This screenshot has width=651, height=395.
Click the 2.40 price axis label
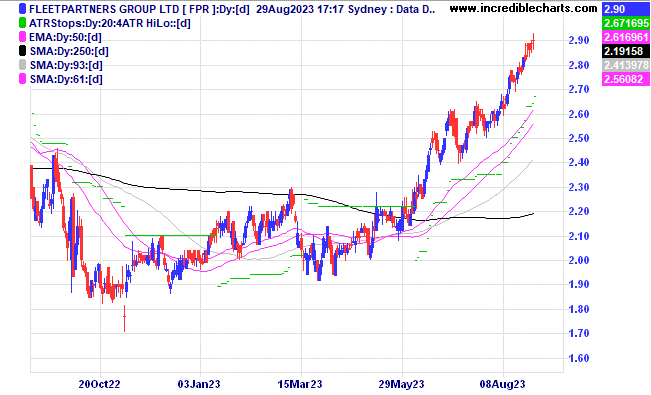[x=579, y=162]
